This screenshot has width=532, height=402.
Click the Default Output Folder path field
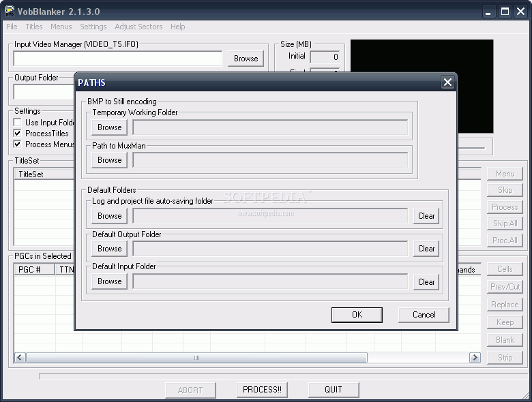click(270, 249)
